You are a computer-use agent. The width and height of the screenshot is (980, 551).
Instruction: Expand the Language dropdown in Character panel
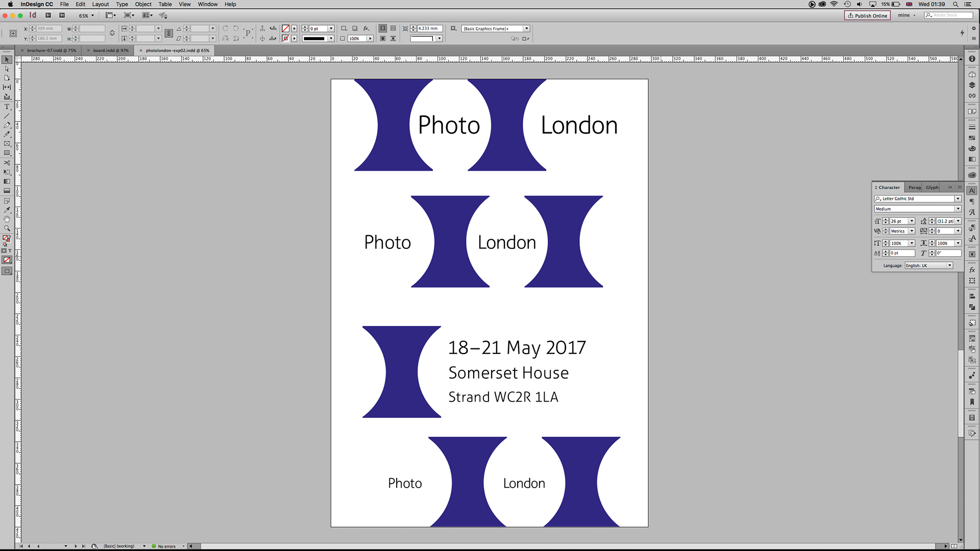click(949, 265)
